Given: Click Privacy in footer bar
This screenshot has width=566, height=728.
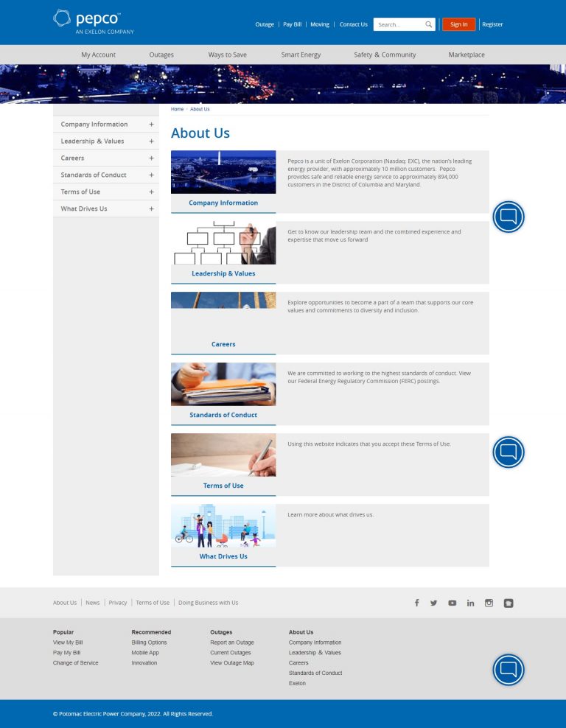Looking at the screenshot, I should coord(117,603).
